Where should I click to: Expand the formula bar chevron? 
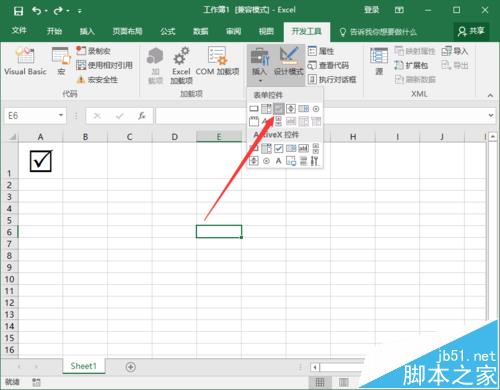pos(491,115)
